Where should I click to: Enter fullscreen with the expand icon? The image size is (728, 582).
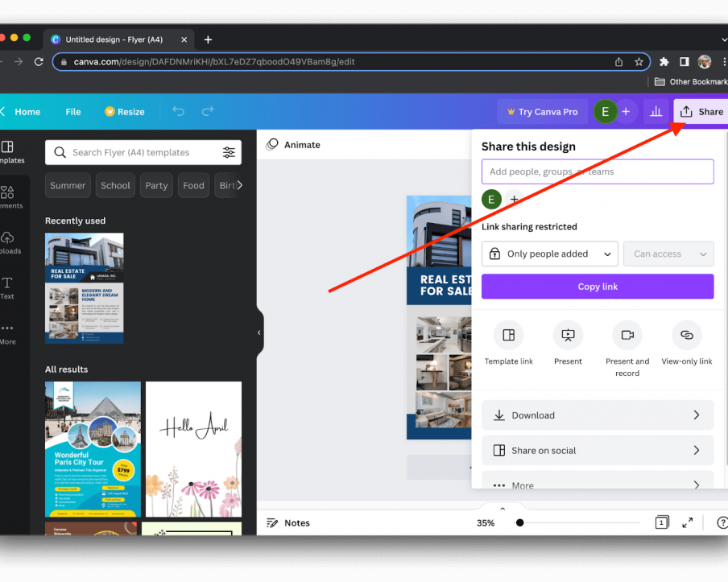pos(687,522)
